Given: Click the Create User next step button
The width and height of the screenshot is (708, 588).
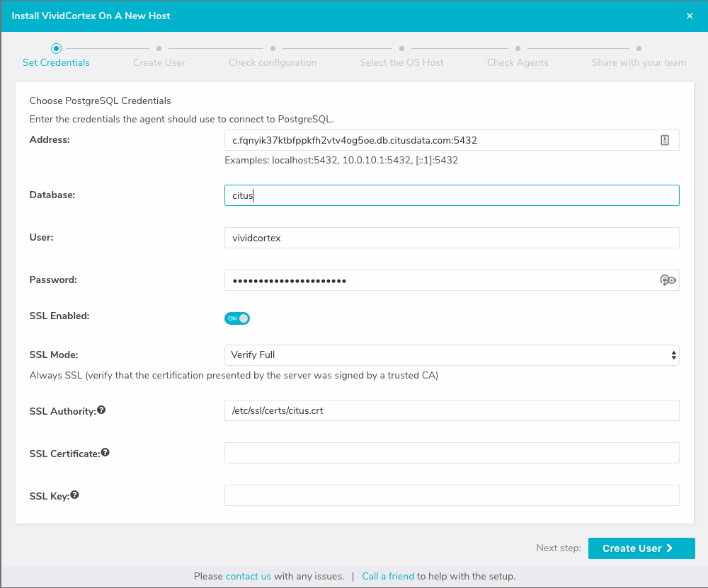Looking at the screenshot, I should coord(641,548).
